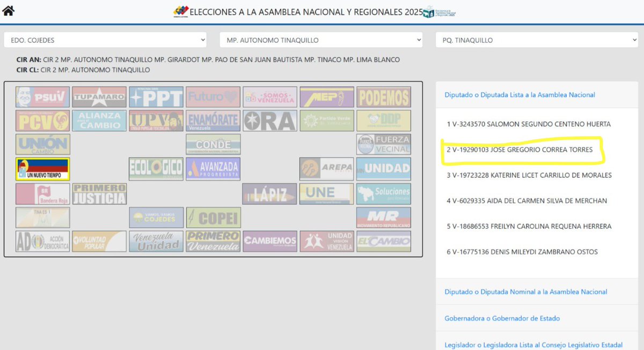Select the Voluntad Popular card
644x350 pixels.
tap(99, 241)
